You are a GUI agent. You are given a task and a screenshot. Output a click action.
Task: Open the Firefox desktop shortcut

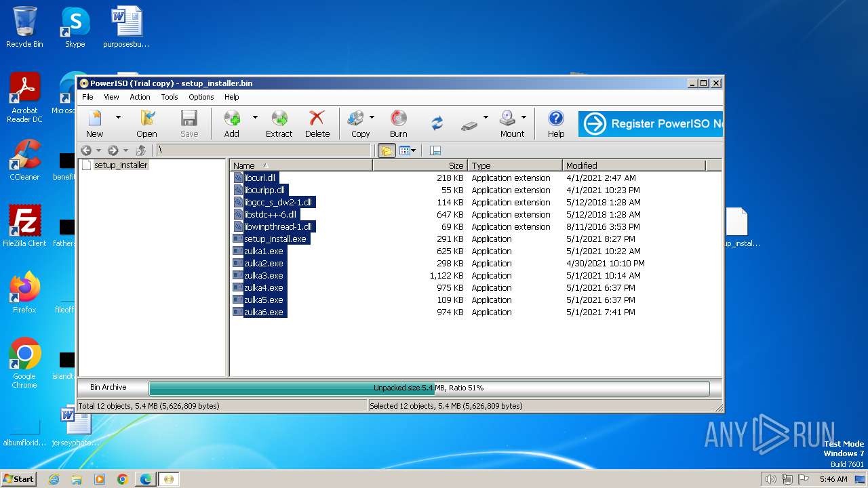pyautogui.click(x=24, y=293)
